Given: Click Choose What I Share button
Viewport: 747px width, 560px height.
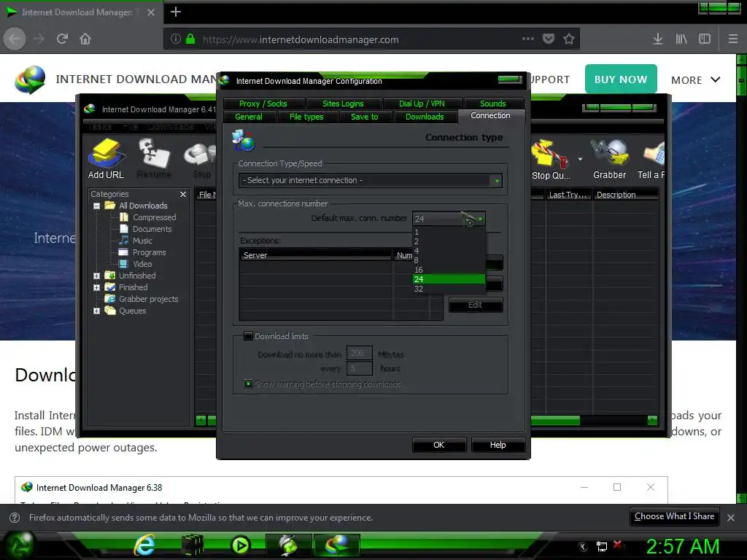Looking at the screenshot, I should (674, 517).
